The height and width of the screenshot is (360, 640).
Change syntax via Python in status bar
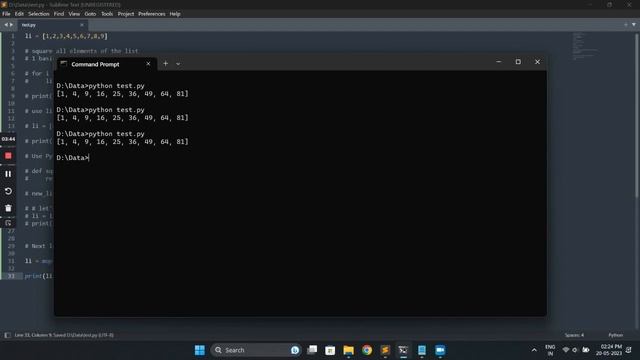click(616, 335)
